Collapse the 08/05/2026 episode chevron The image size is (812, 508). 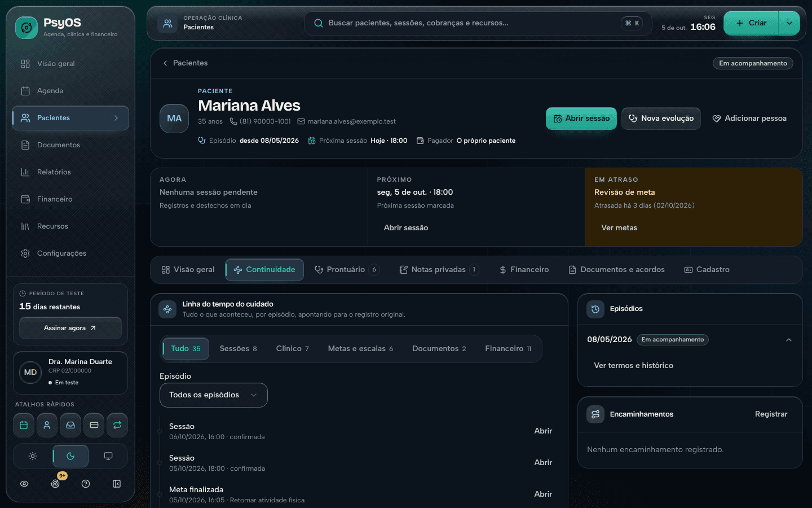point(789,340)
